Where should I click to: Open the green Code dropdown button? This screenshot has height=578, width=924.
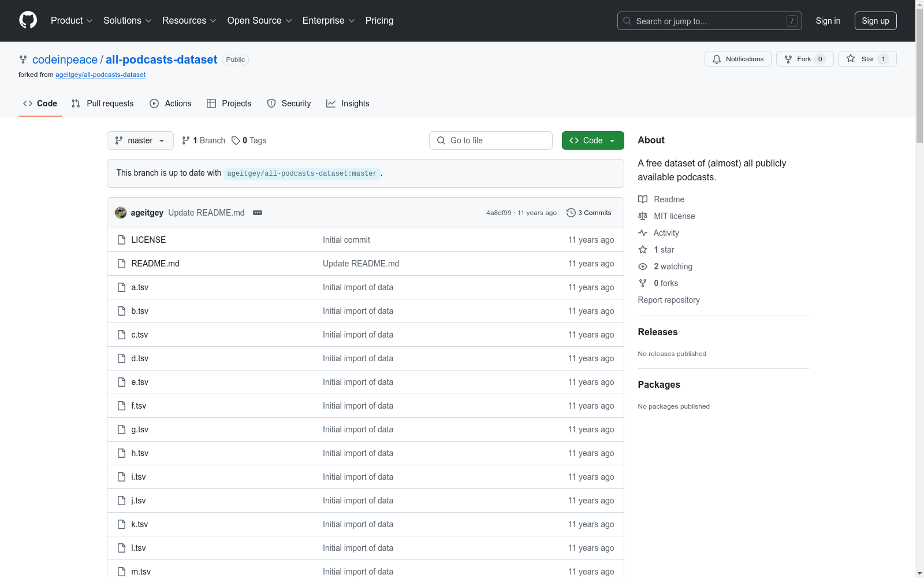(593, 140)
